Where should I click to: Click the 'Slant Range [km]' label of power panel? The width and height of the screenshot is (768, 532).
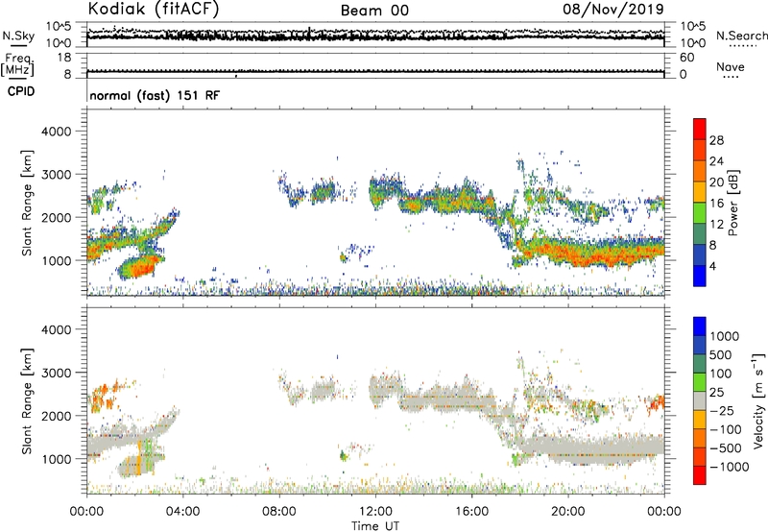pos(27,203)
